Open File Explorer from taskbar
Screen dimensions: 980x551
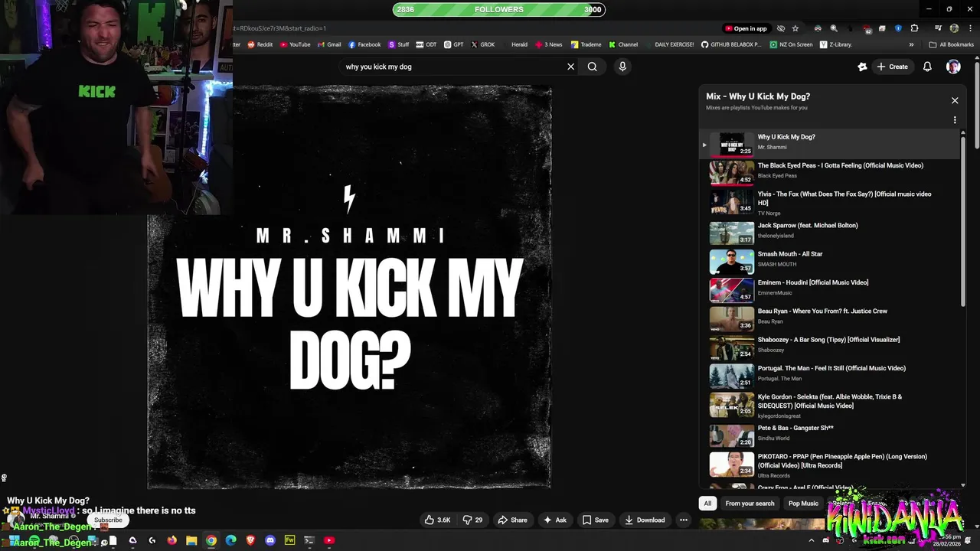pos(191,540)
